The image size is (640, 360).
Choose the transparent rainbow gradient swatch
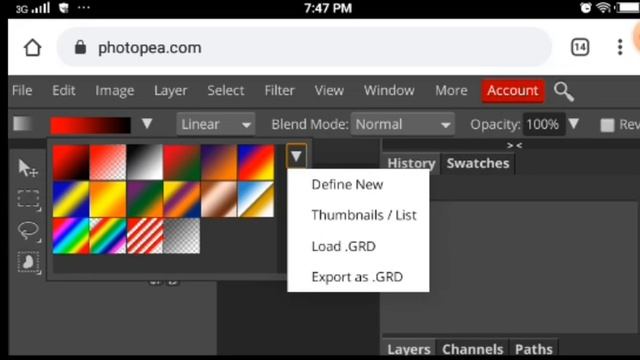[x=108, y=236]
